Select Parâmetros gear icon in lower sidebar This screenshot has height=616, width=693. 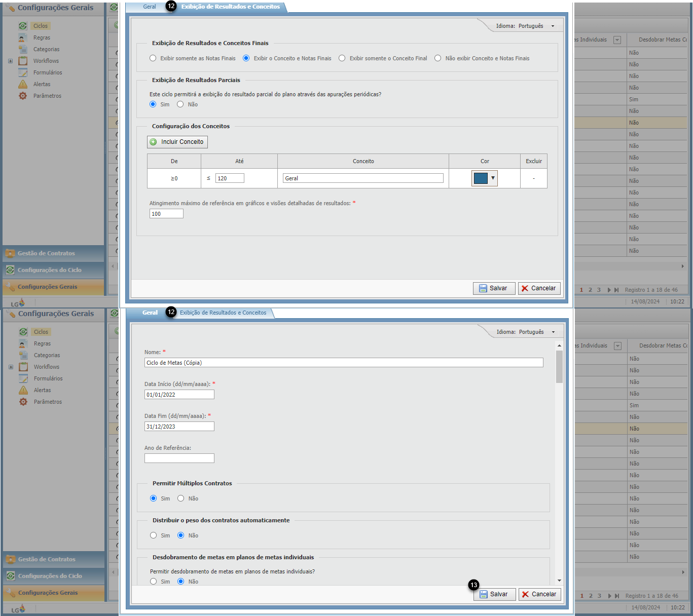(x=23, y=402)
